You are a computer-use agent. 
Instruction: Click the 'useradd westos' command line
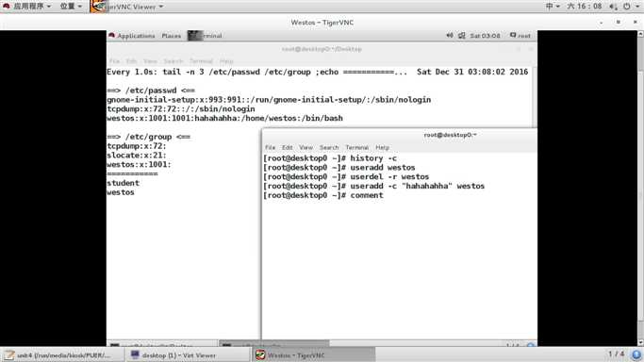[x=339, y=168]
